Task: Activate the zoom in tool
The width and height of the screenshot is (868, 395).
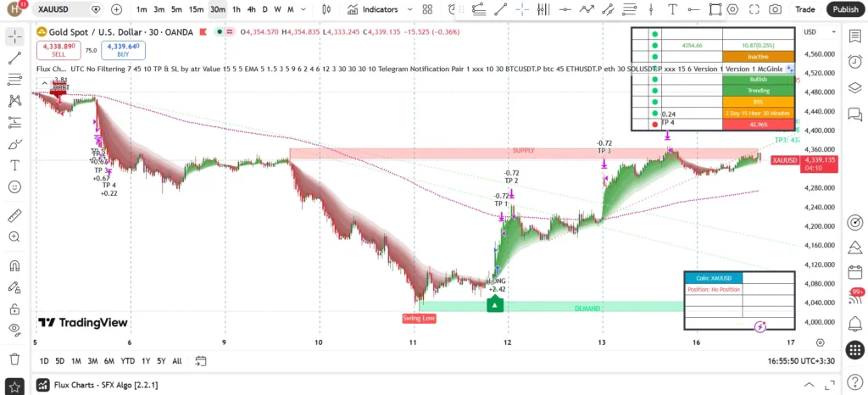Action: (x=15, y=236)
